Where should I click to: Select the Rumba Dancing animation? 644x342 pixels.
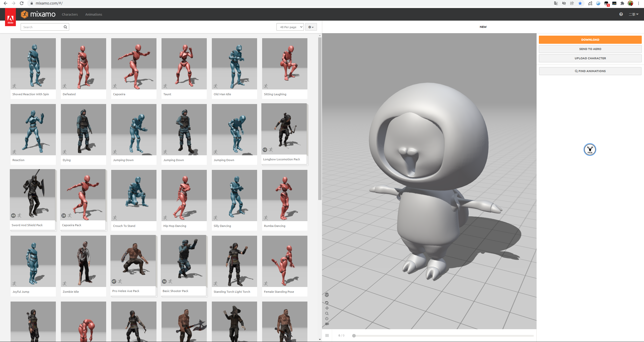coord(285,200)
